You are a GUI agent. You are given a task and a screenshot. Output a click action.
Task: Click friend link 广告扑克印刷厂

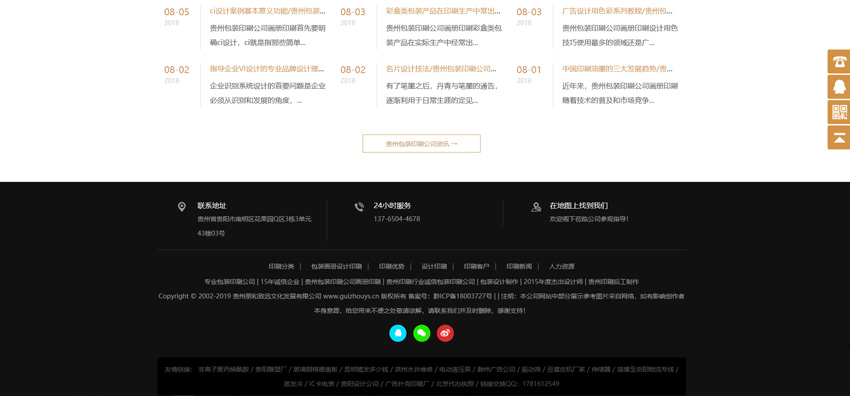(x=407, y=384)
